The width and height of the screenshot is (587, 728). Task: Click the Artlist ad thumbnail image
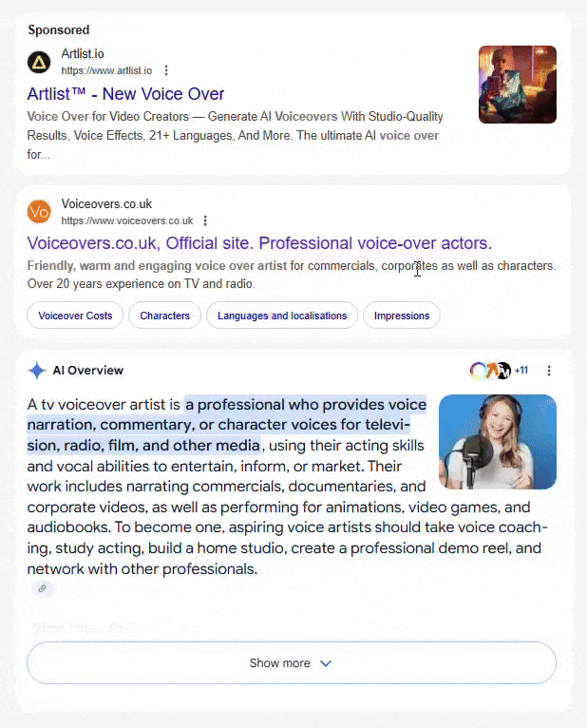click(517, 85)
